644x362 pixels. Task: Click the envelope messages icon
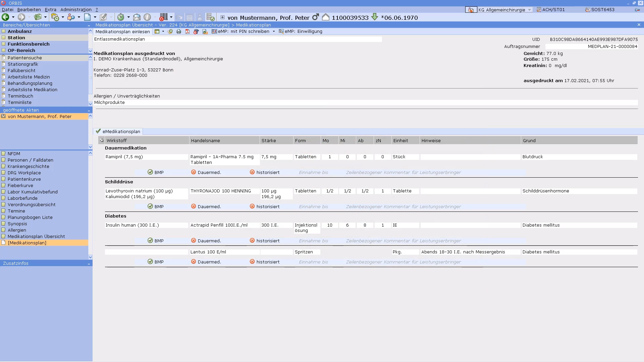[137, 17]
